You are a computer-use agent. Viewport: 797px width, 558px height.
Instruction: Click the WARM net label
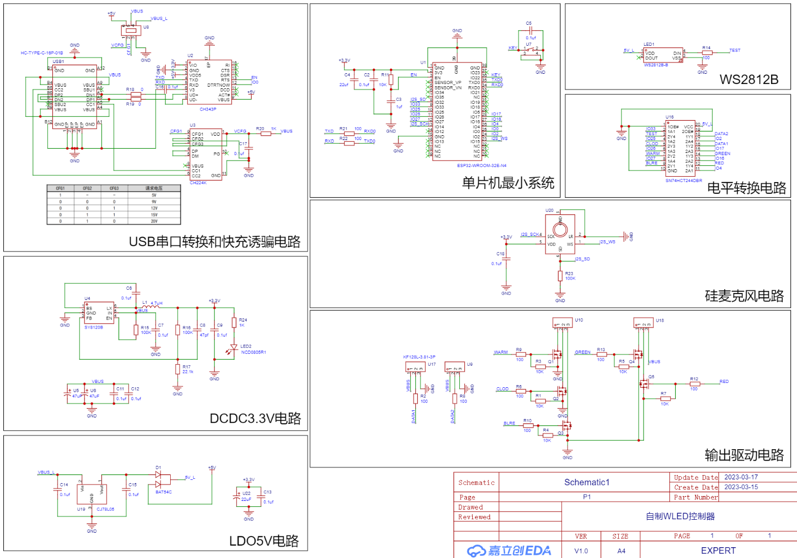click(x=501, y=352)
